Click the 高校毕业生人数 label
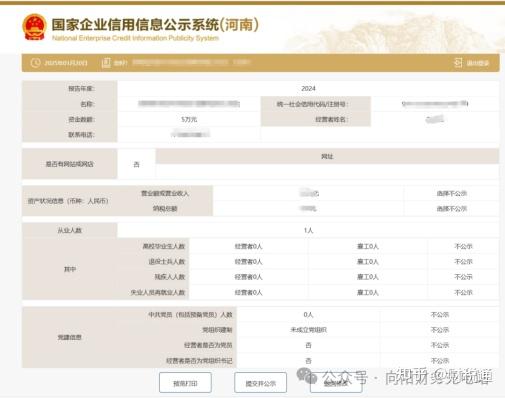505x398 pixels. [164, 246]
